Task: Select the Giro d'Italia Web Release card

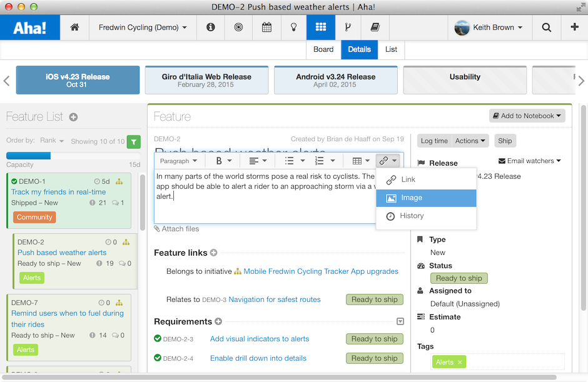Action: 206,80
